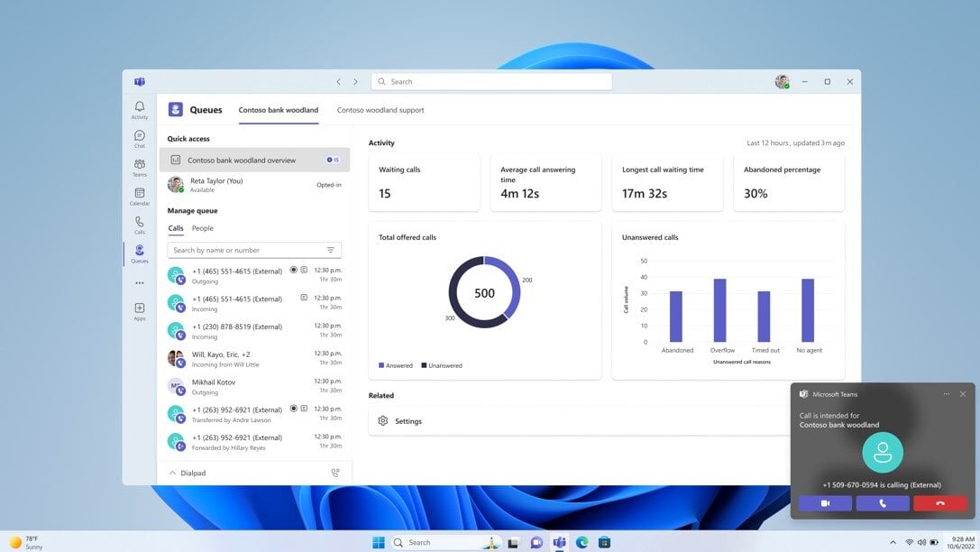Open more options in the incoming call notification
Screen dimensions: 980x552
(946, 393)
